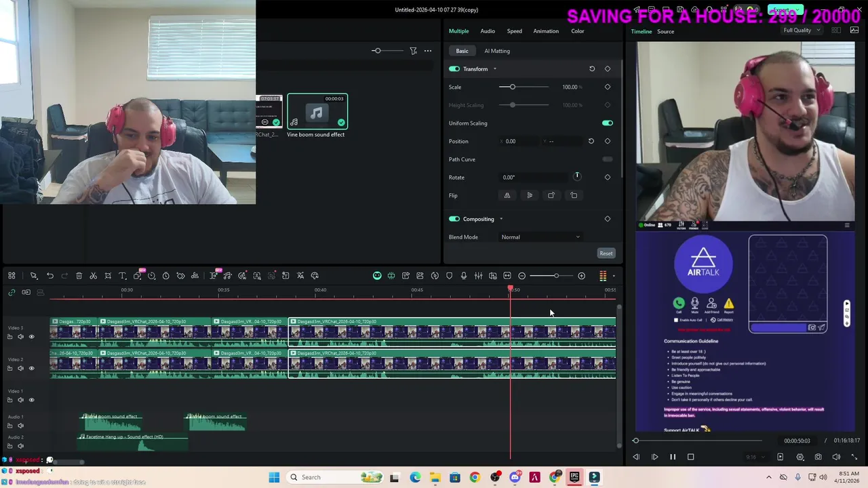Click the filter icon in media panel

[x=413, y=51]
